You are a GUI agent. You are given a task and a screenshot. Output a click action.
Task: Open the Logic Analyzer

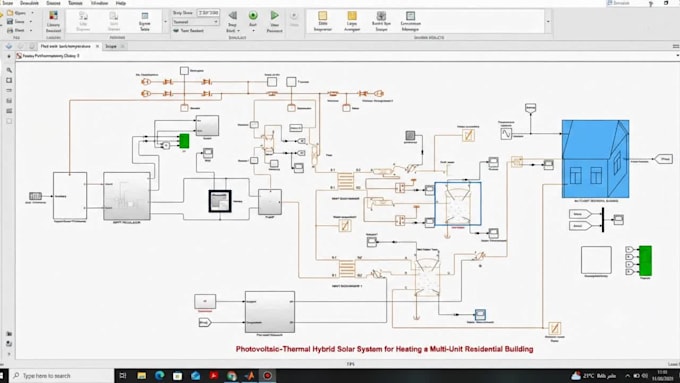click(x=352, y=21)
